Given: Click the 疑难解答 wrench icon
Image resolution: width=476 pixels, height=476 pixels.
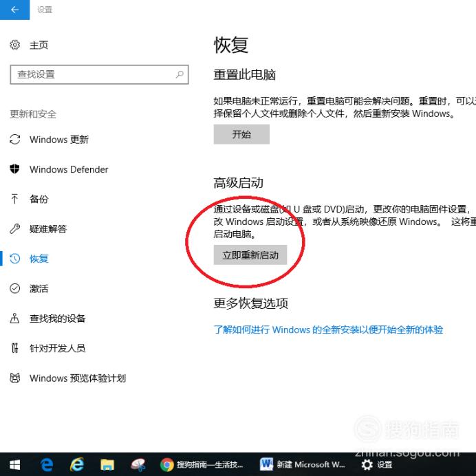Looking at the screenshot, I should (14, 228).
